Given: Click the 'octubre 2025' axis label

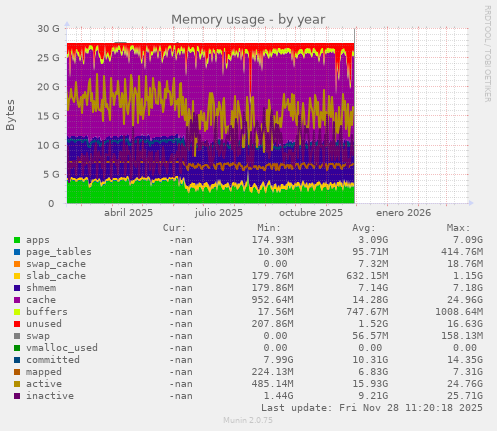Looking at the screenshot, I should tap(311, 213).
